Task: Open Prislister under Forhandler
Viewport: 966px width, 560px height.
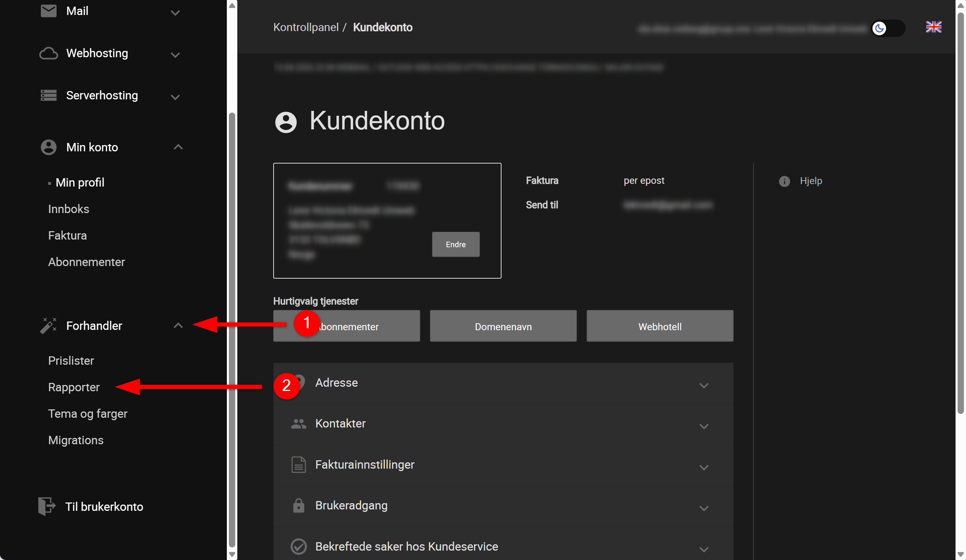Action: [71, 361]
